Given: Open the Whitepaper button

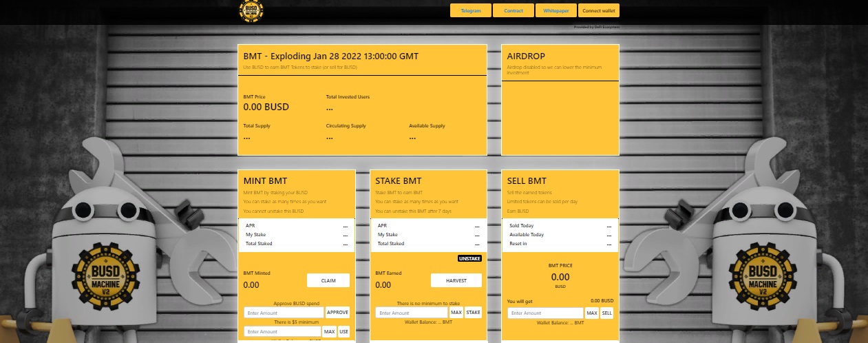Looking at the screenshot, I should coord(555,10).
